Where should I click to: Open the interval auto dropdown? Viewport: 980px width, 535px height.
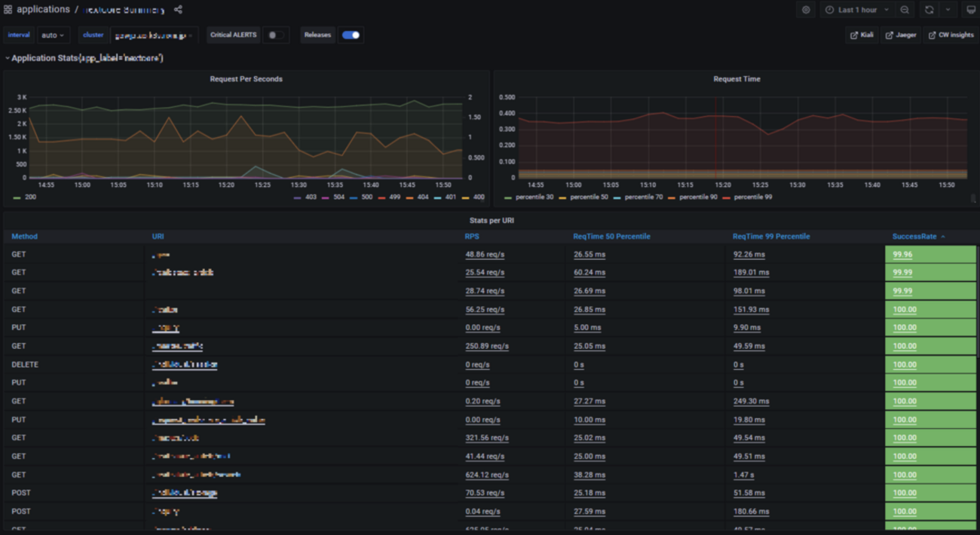(x=53, y=35)
